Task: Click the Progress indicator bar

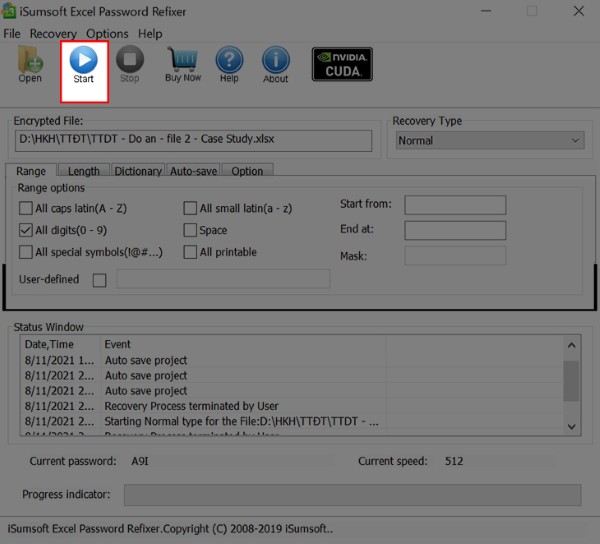Action: click(352, 495)
